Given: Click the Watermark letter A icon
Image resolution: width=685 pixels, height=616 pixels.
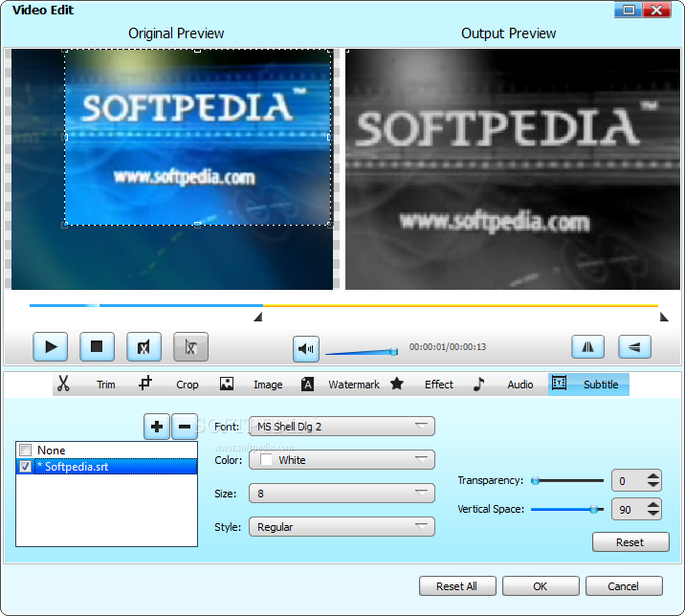Looking at the screenshot, I should click(x=307, y=384).
